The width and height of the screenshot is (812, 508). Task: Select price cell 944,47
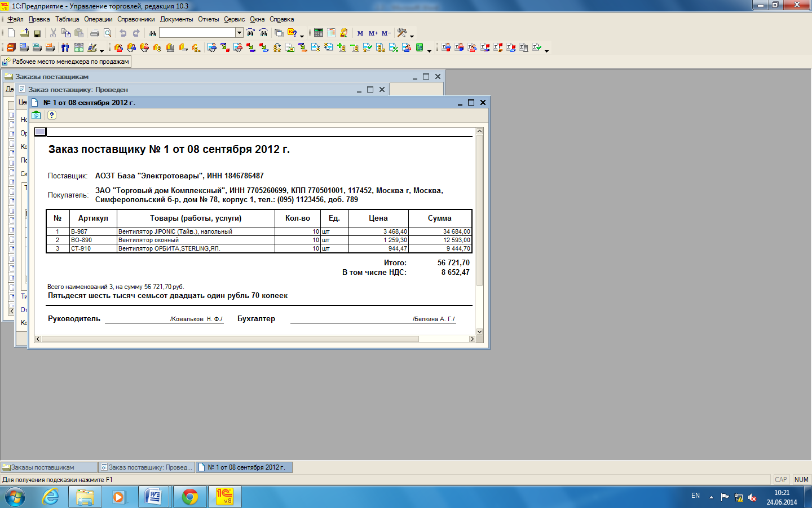[378, 248]
